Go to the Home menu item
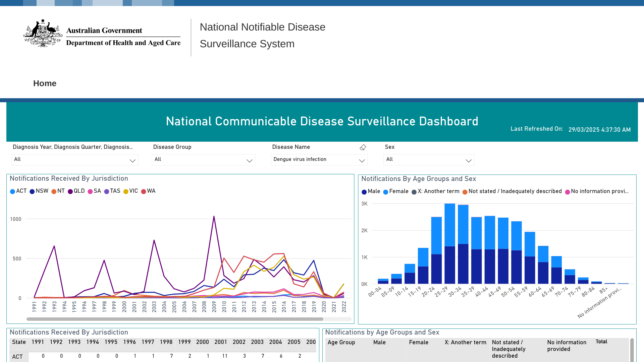644x362 pixels. 45,83
